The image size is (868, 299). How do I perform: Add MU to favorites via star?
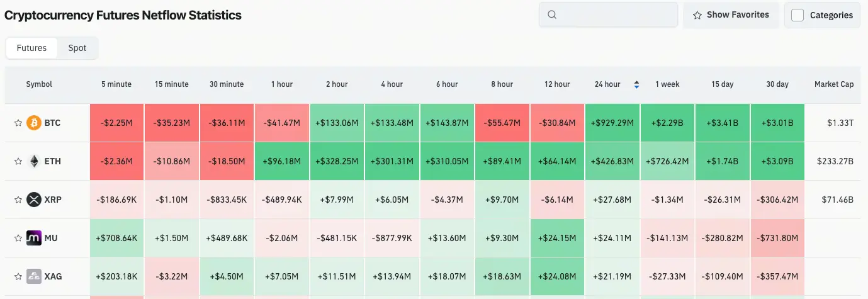click(x=18, y=239)
